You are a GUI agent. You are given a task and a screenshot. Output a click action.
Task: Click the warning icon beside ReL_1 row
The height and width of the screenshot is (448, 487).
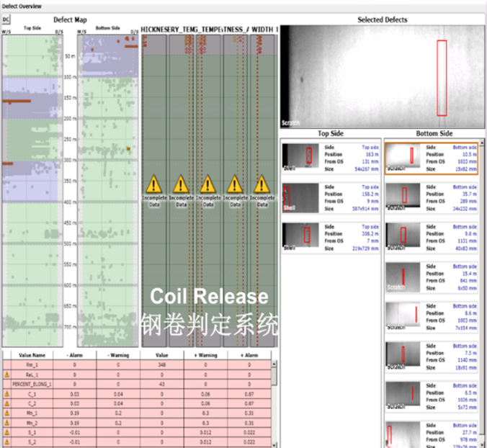point(6,375)
